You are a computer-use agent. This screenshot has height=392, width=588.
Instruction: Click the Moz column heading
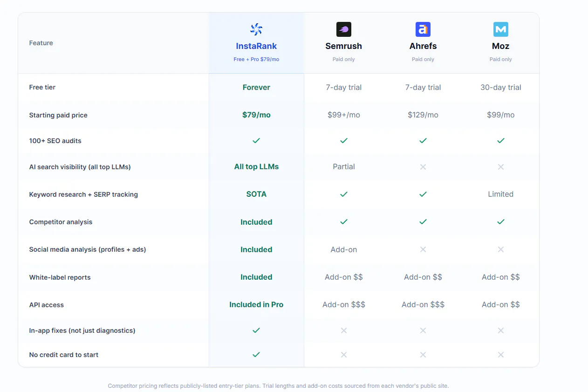tap(501, 46)
